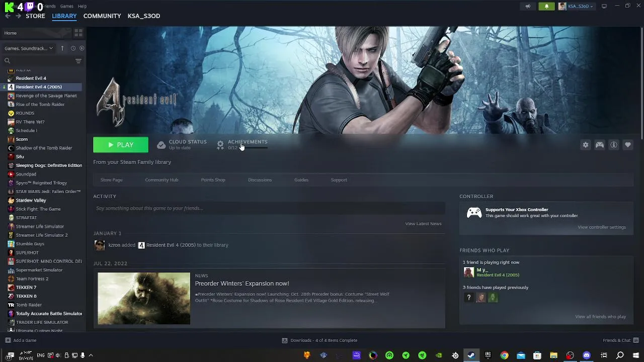644x362 pixels.
Task: Open the Support link
Action: pyautogui.click(x=339, y=180)
